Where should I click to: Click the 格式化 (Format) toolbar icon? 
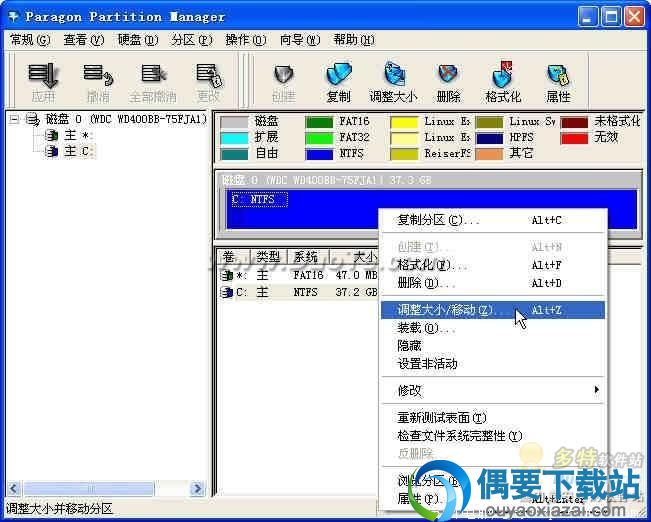pos(503,75)
